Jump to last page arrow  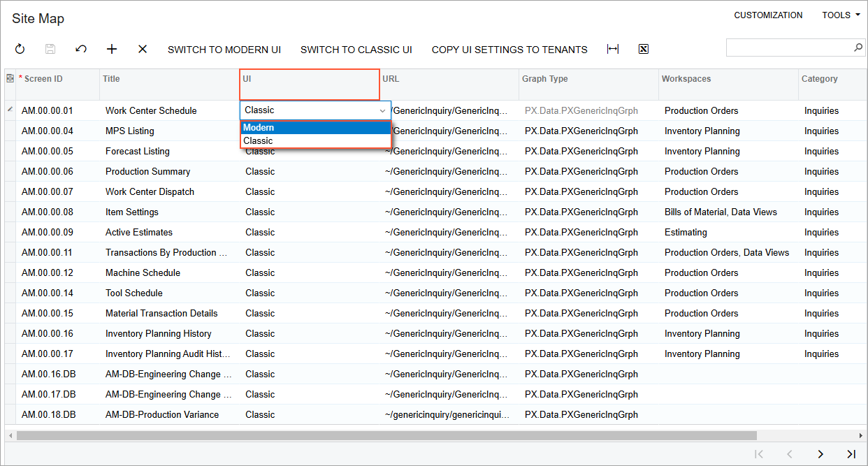pos(851,454)
